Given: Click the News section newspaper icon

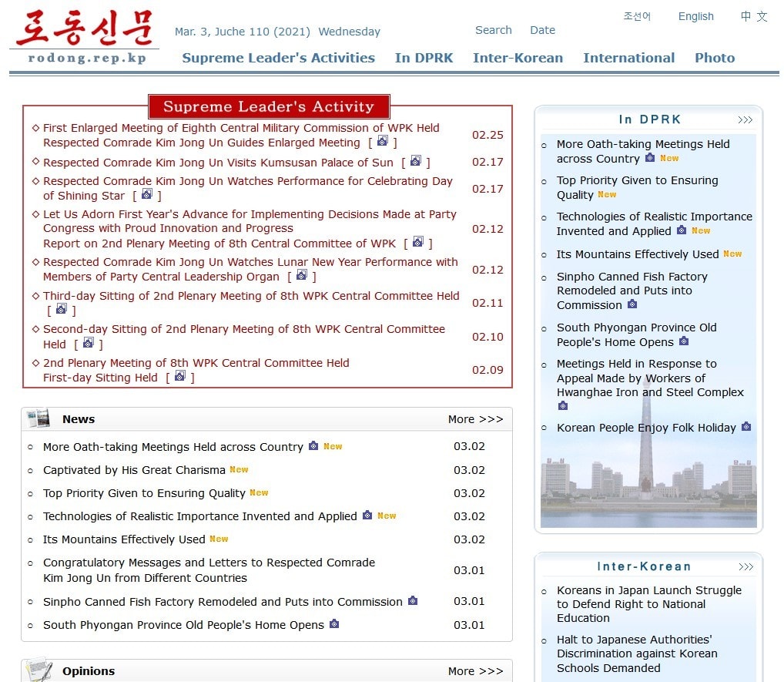Looking at the screenshot, I should (x=39, y=418).
